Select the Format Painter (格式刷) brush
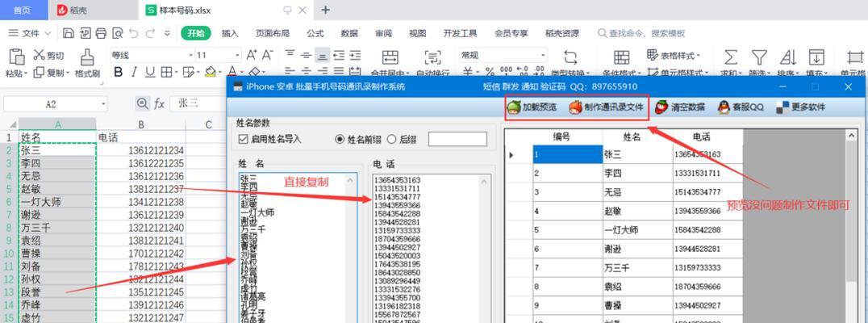Image resolution: width=868 pixels, height=323 pixels. point(87,63)
